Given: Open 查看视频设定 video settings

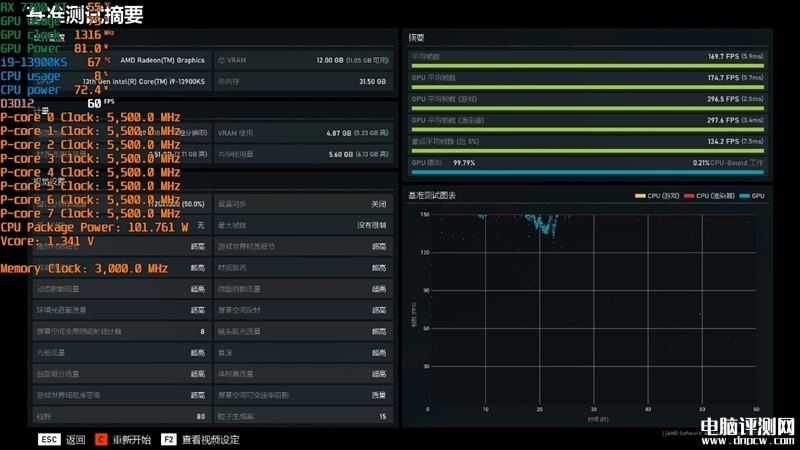Looking at the screenshot, I should tap(210, 439).
